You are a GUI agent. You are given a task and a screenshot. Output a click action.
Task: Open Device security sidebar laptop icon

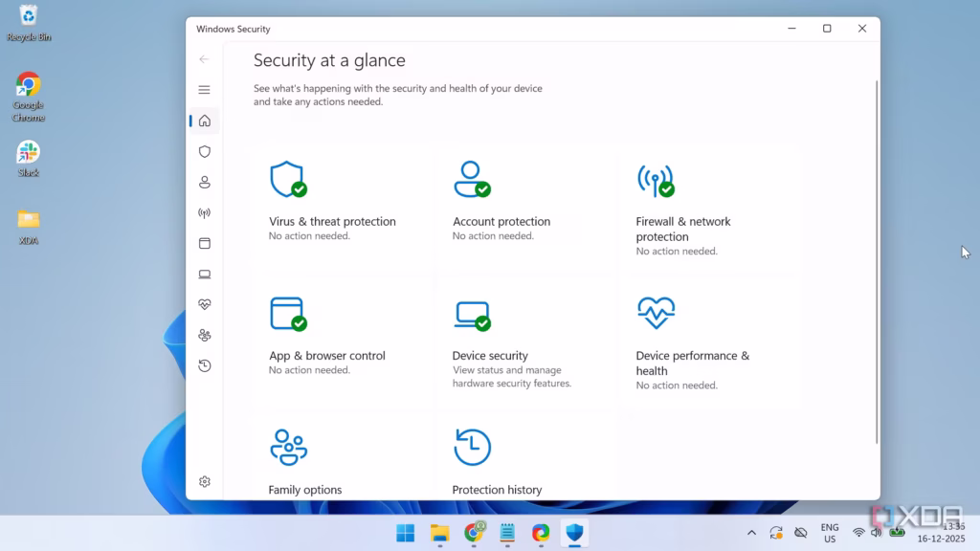[x=205, y=275]
